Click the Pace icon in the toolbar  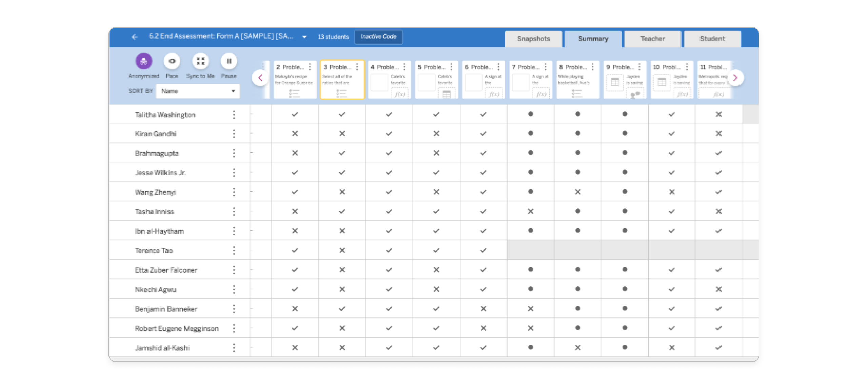[x=172, y=61]
